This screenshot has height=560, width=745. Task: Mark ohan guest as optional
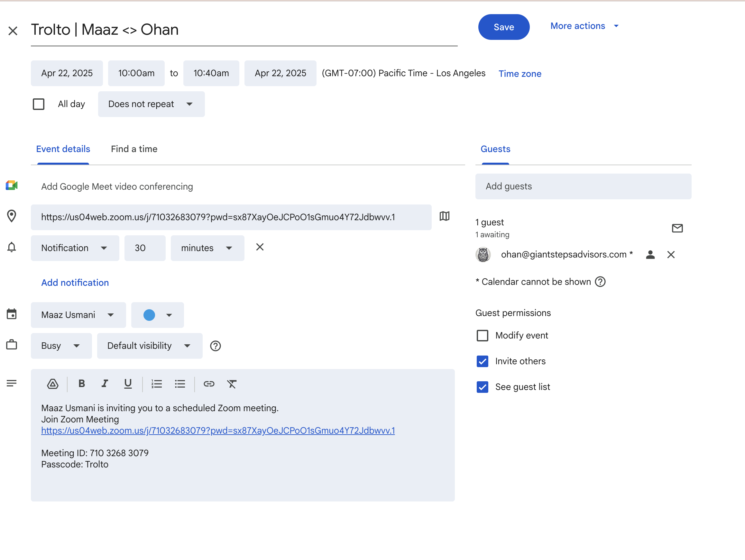click(x=650, y=255)
